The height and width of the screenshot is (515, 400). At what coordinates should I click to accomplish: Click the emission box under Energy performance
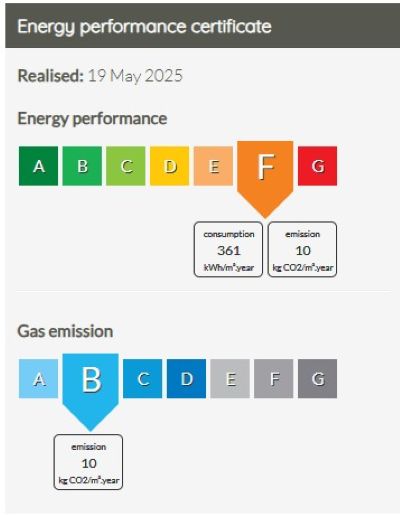point(302,249)
